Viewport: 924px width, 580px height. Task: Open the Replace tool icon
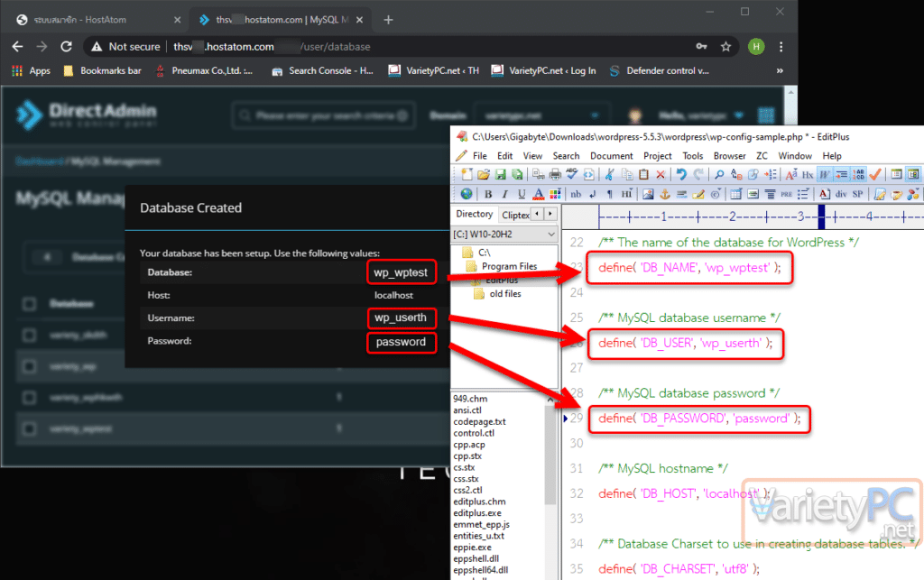[x=736, y=174]
